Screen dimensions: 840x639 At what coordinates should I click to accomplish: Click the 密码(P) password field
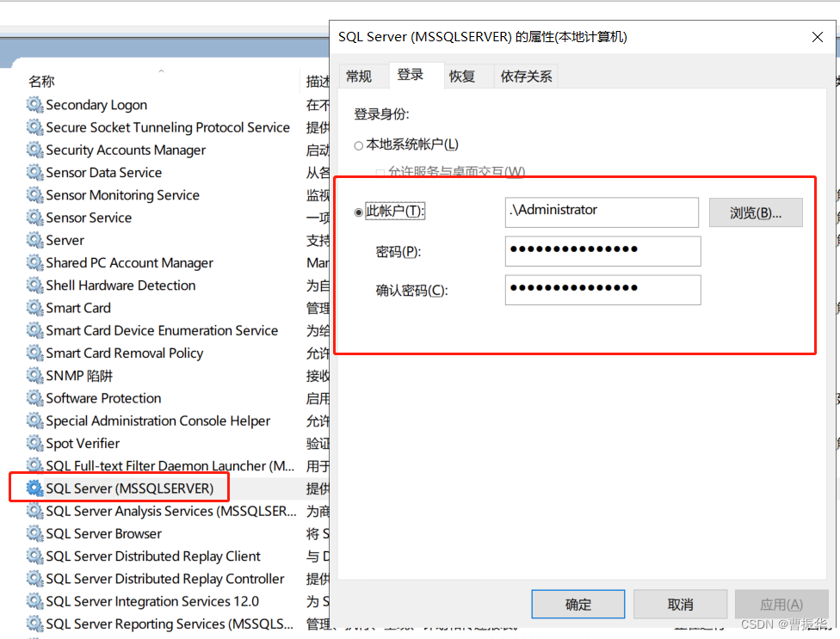(x=602, y=251)
